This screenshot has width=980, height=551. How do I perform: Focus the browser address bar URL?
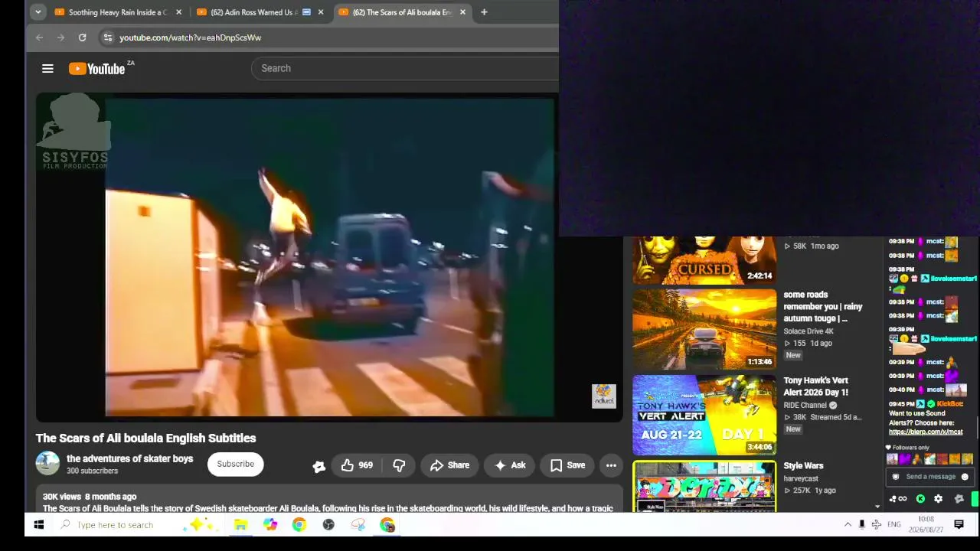[x=190, y=37]
